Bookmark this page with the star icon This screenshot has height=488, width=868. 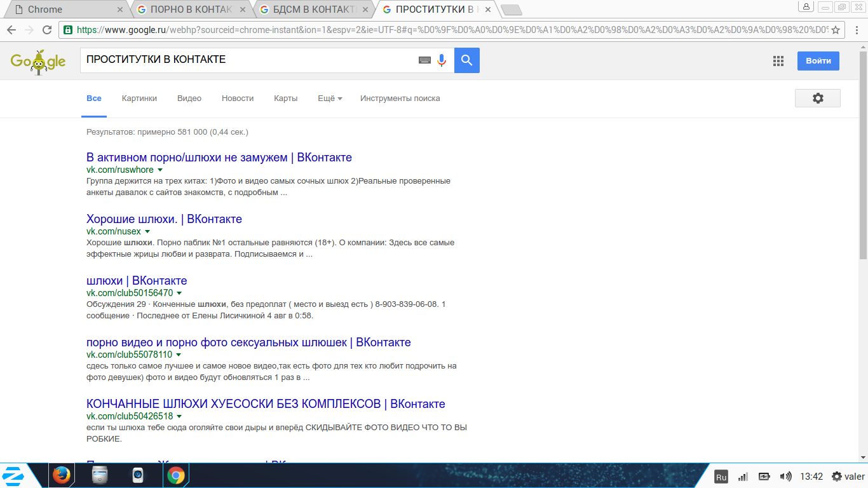836,30
